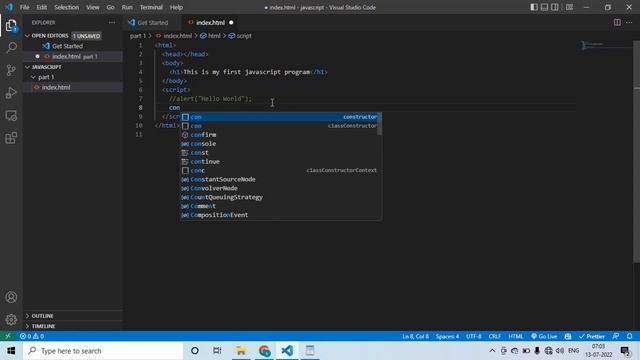Expand the Outline section
640x360 pixels.
tap(73, 316)
